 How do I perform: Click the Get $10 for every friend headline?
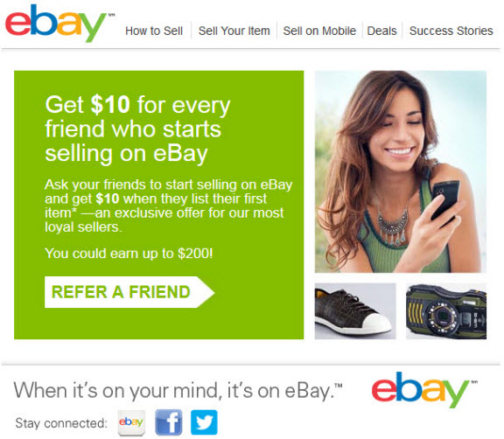138,129
